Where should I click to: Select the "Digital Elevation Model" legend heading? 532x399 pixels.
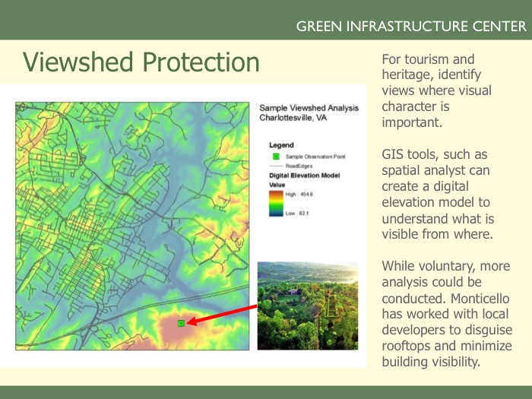click(305, 175)
